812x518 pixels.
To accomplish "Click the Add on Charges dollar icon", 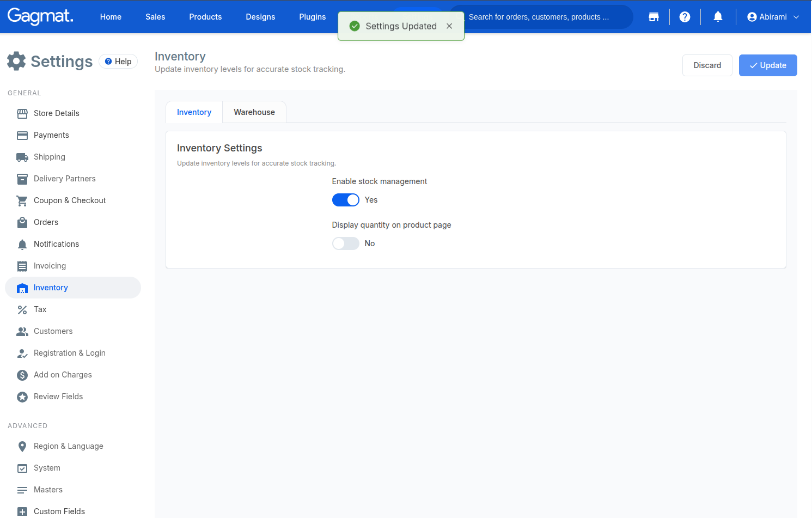I will point(22,375).
